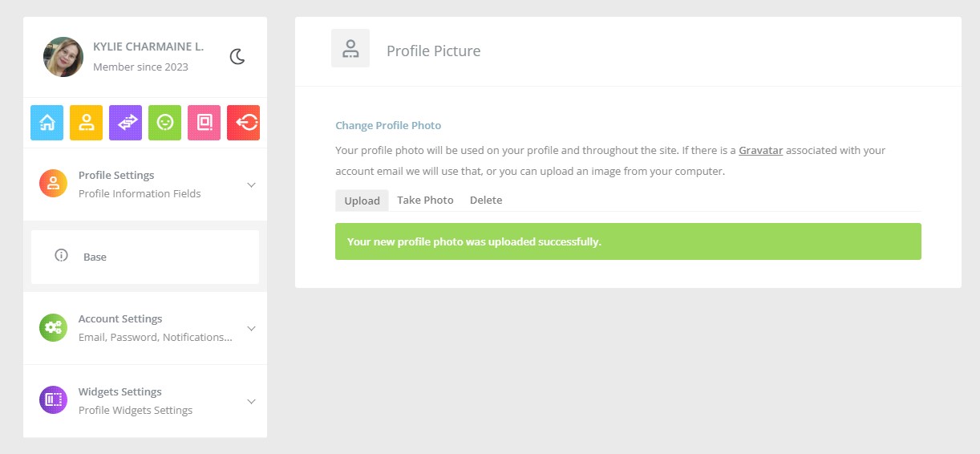Screen dimensions: 980x454
Task: Toggle dark mode with the moon icon
Action: coord(237,56)
